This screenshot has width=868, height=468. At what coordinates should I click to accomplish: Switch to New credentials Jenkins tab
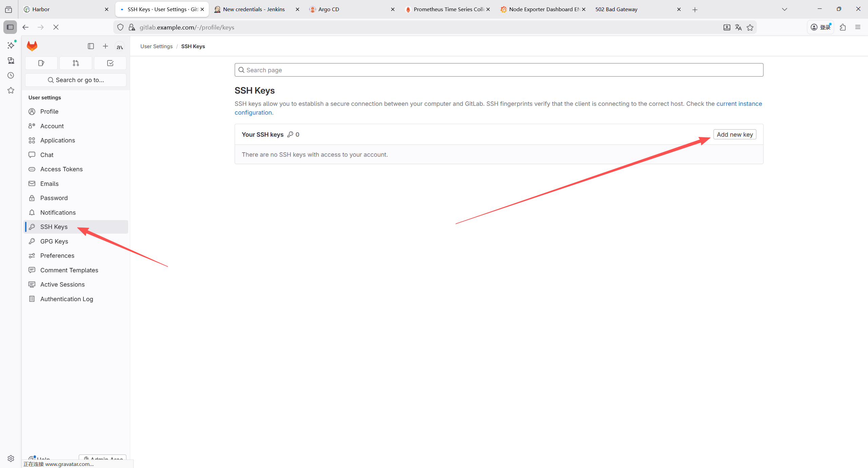pos(254,9)
